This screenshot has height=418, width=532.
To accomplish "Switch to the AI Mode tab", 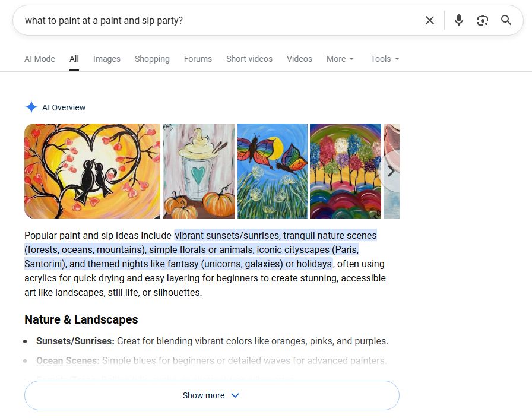I will (x=40, y=59).
